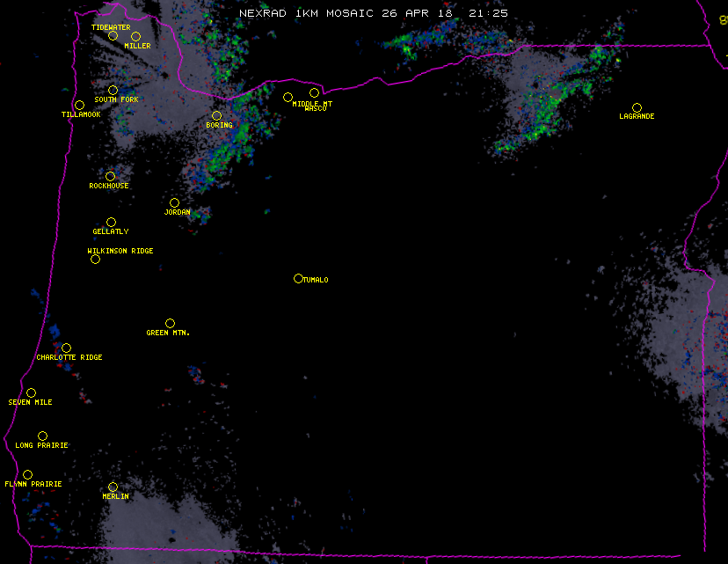
Task: Click the Tidewater station circle marker
Action: point(113,35)
